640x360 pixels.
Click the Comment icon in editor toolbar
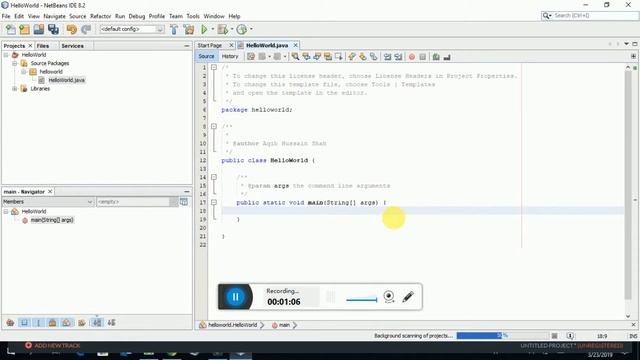click(436, 57)
